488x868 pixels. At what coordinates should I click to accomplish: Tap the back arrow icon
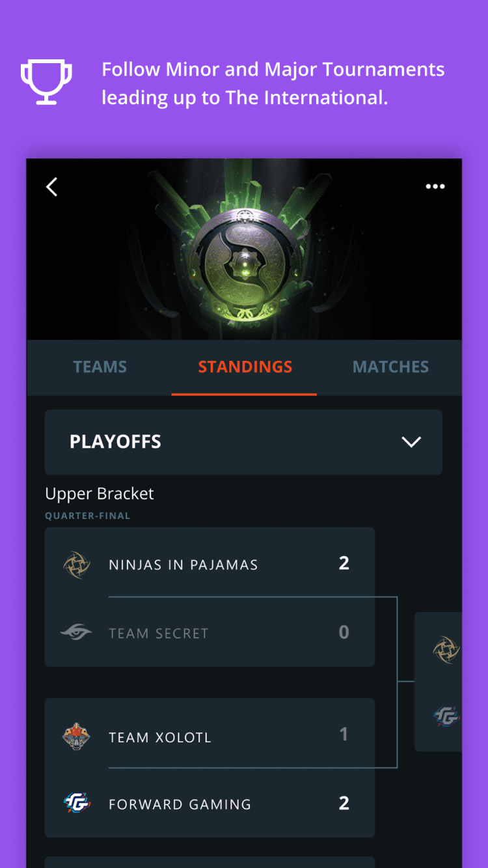coord(52,187)
